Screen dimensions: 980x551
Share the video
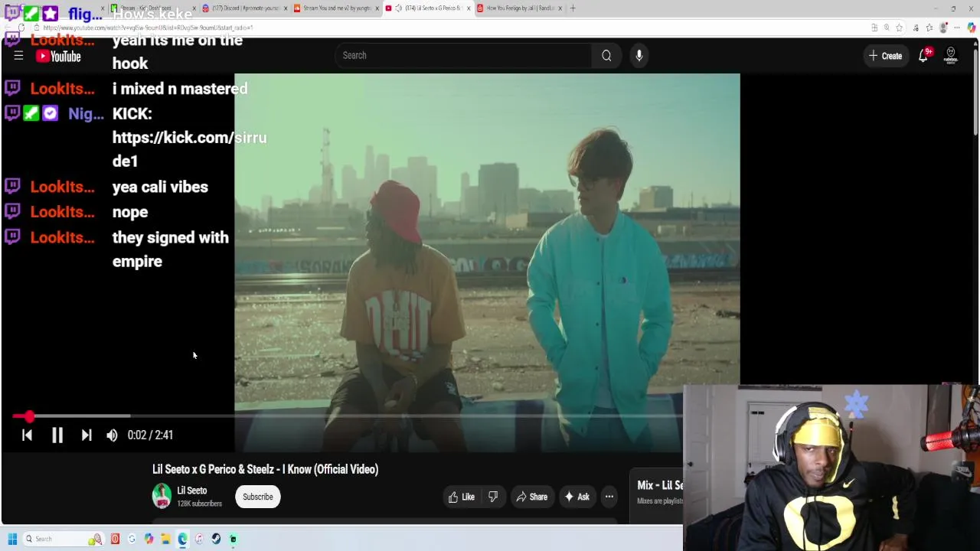tap(531, 497)
